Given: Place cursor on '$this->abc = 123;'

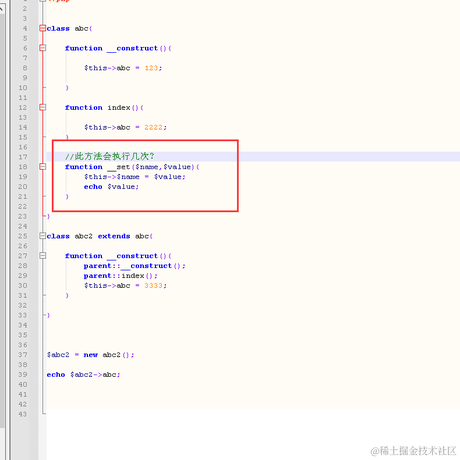Looking at the screenshot, I should pos(123,68).
